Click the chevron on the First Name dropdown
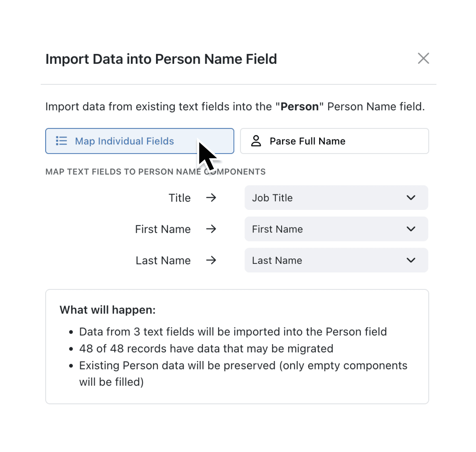 click(x=412, y=229)
